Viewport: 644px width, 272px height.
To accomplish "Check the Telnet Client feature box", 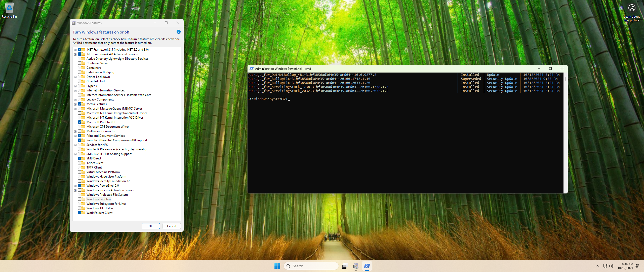I will [x=79, y=163].
